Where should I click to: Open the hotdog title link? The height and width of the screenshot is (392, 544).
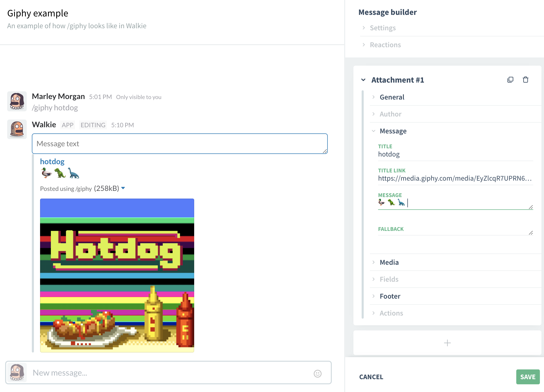tap(52, 162)
